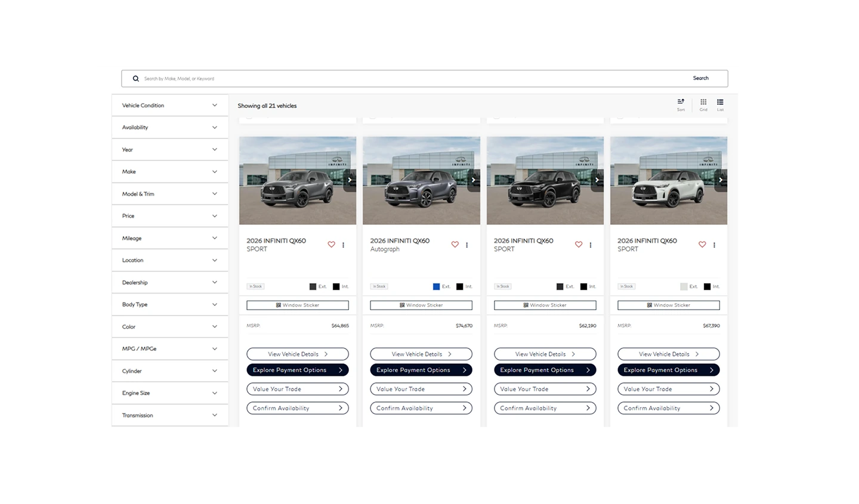
Task: Favorite the white QX60 SPORT with the heart
Action: [x=702, y=245]
